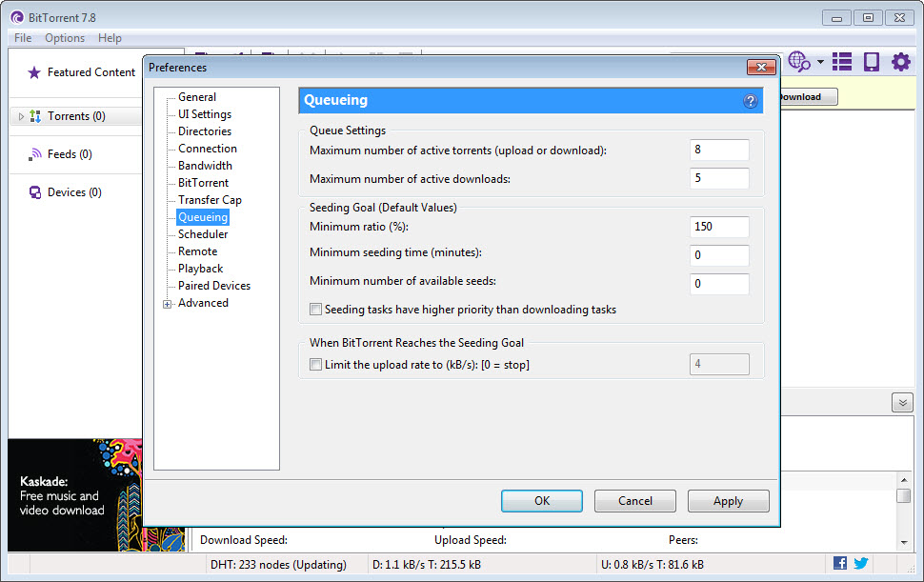The image size is (924, 582).
Task: Open the File menu
Action: [23, 38]
